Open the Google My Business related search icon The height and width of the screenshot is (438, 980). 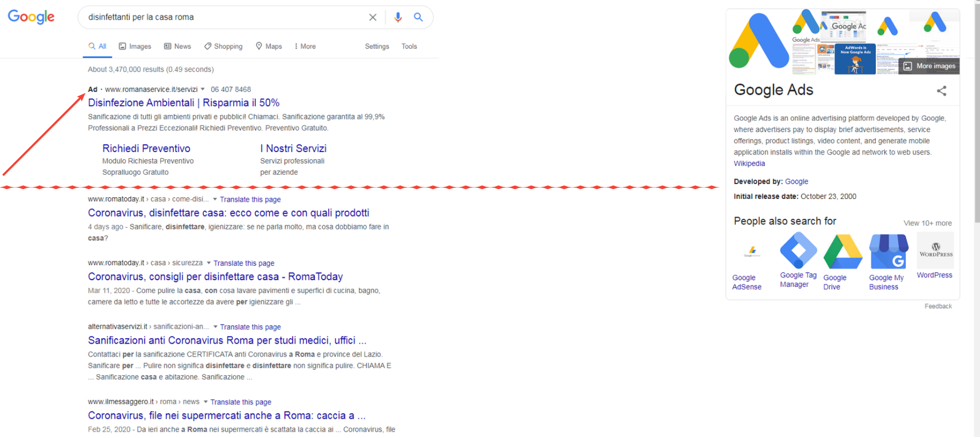tap(889, 251)
